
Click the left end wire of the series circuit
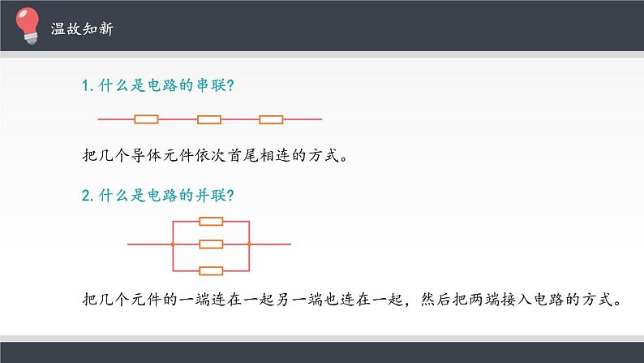tap(115, 120)
